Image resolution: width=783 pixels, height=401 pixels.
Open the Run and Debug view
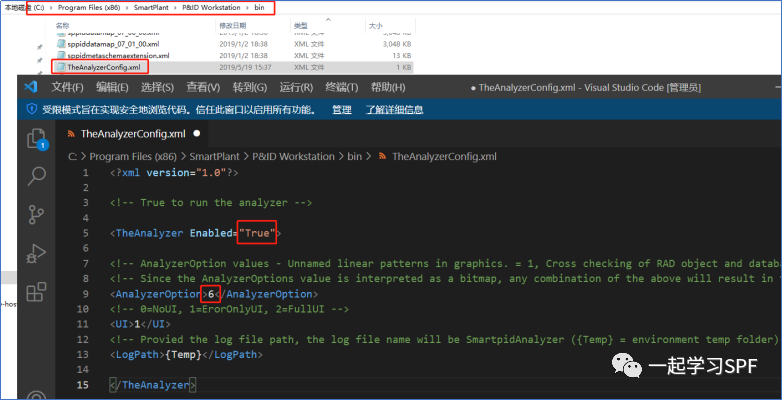(x=36, y=254)
